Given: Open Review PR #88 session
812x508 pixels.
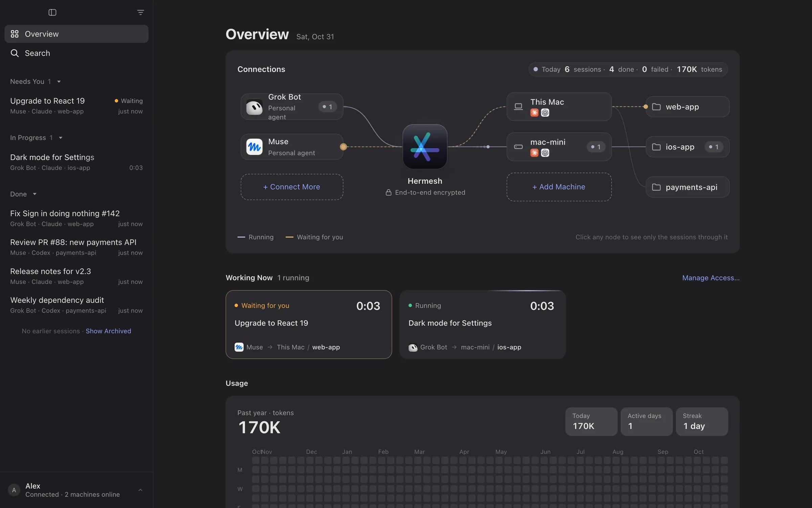Looking at the screenshot, I should click(x=76, y=247).
